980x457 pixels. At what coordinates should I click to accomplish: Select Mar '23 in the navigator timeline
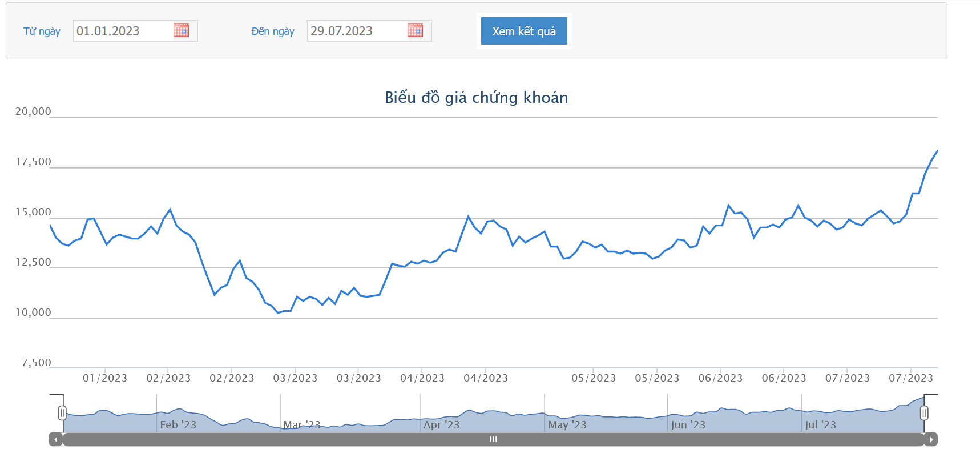tap(302, 424)
